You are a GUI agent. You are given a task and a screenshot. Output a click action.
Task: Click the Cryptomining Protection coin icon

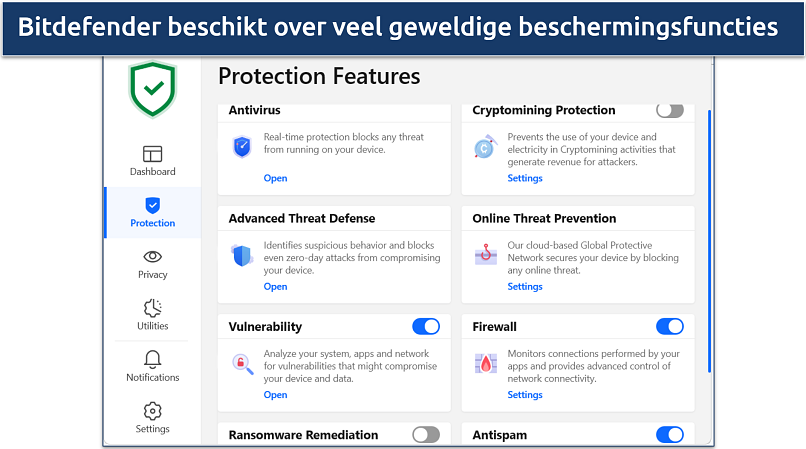coord(486,147)
